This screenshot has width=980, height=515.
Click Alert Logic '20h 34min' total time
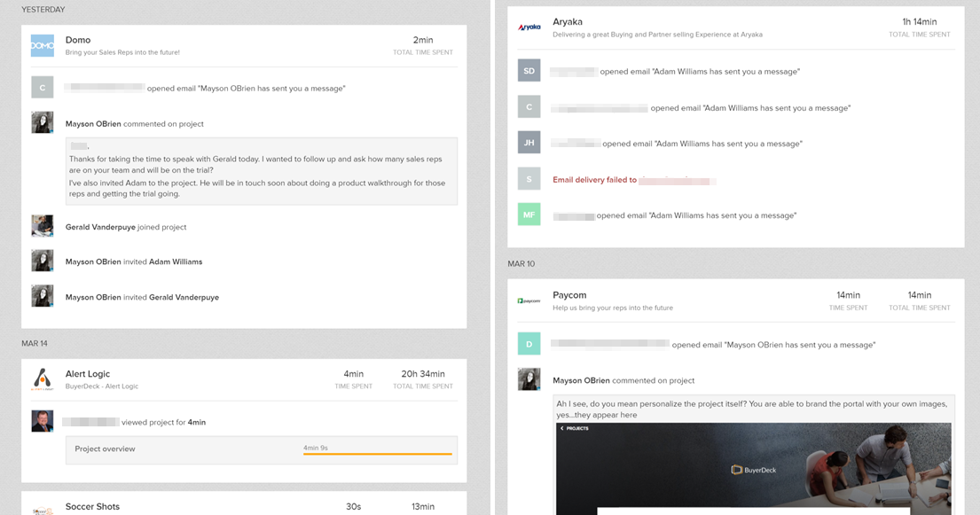[423, 374]
